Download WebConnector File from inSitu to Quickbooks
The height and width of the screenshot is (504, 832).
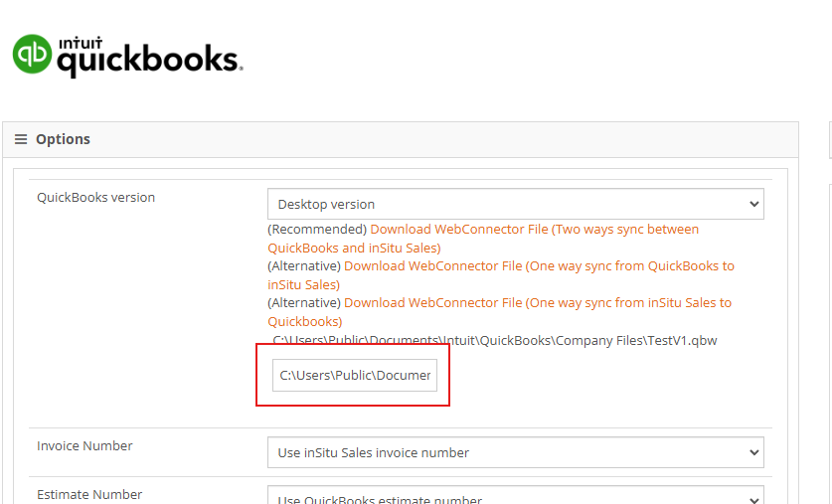pyautogui.click(x=499, y=312)
